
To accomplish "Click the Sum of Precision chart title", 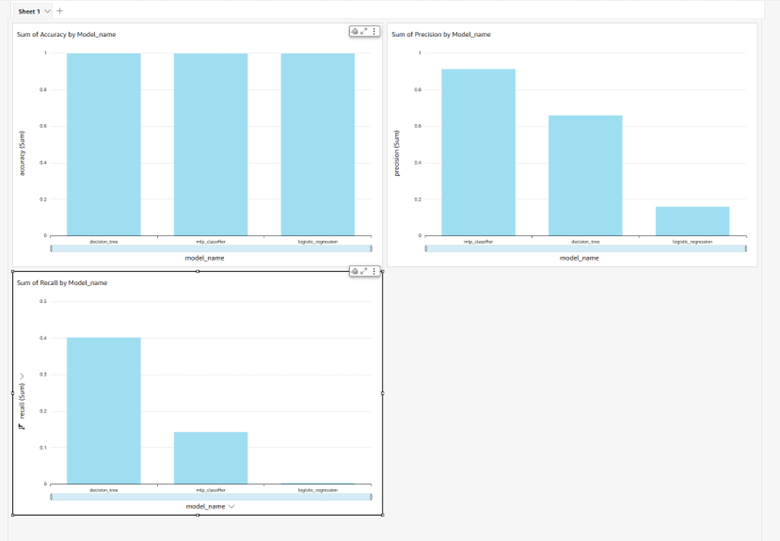I will [441, 35].
